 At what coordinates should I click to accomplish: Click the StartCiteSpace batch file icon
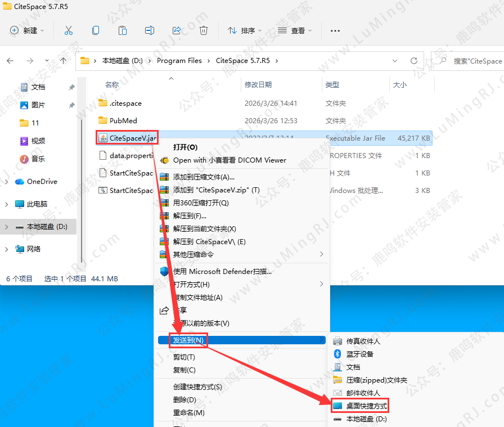coord(102,190)
